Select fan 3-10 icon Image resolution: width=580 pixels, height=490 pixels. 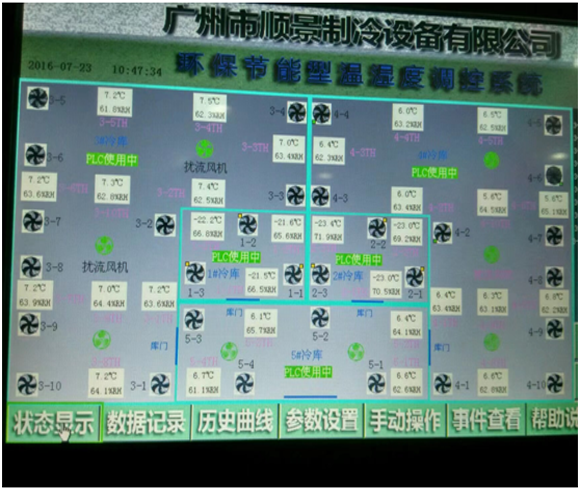pos(27,384)
